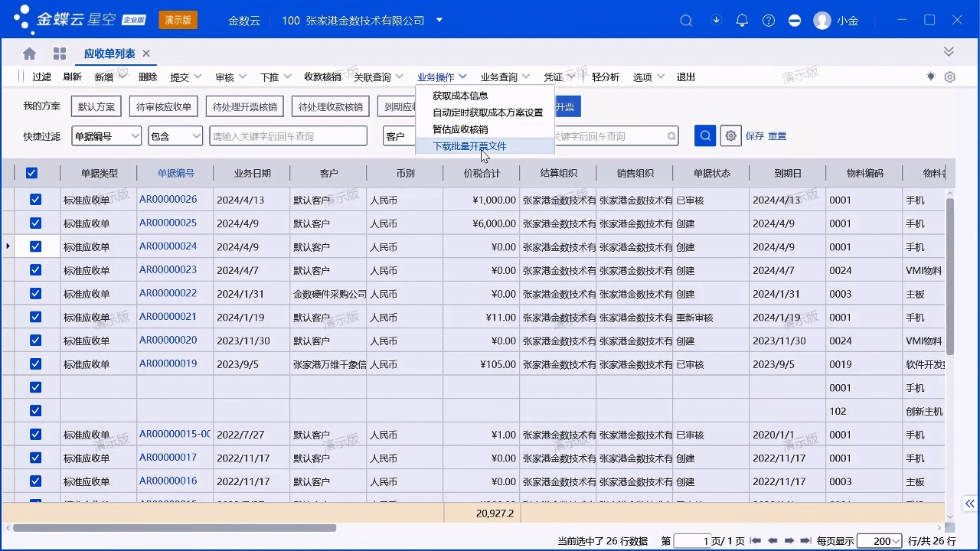Go to the last page arrow
This screenshot has height=551, width=980.
806,541
